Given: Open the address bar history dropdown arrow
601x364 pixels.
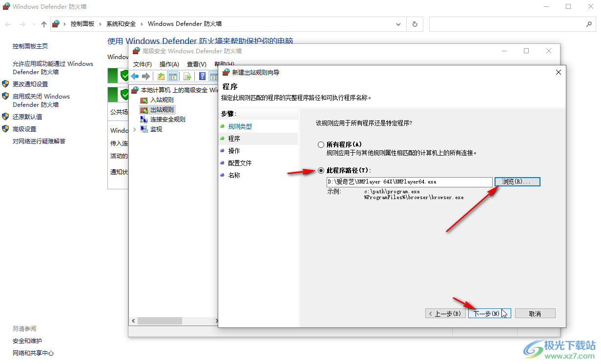Looking at the screenshot, I should 399,24.
